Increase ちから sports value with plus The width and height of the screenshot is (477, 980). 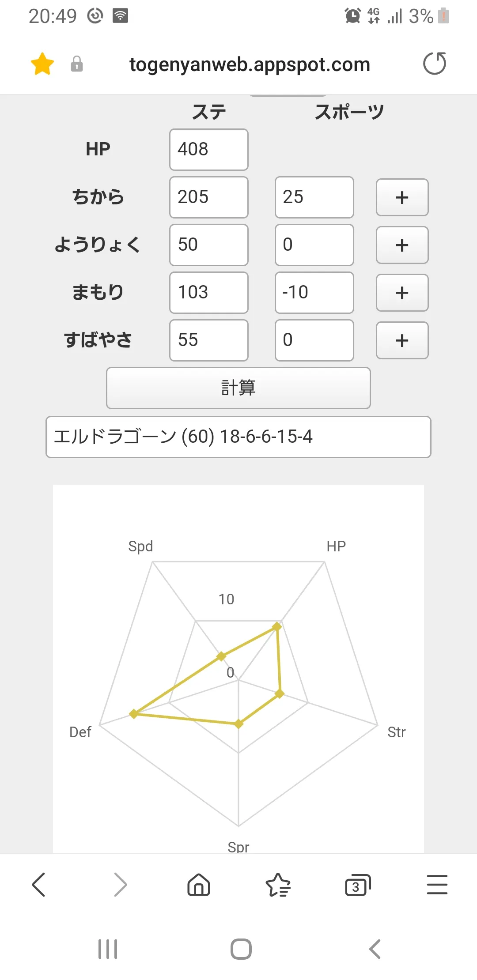(x=402, y=197)
